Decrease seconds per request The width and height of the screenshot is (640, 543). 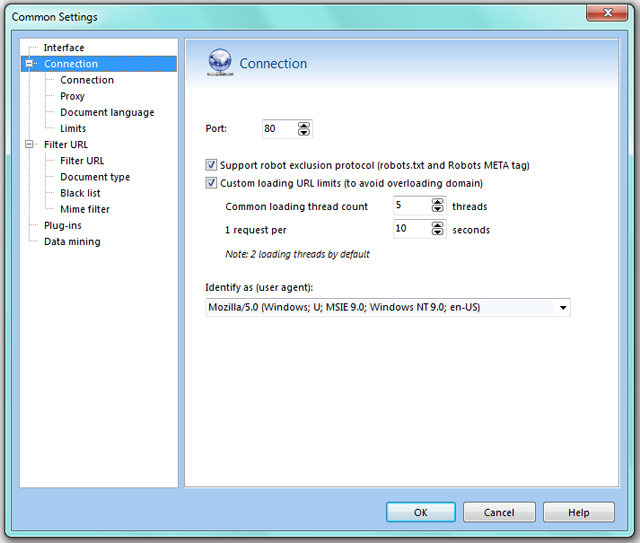(x=438, y=232)
